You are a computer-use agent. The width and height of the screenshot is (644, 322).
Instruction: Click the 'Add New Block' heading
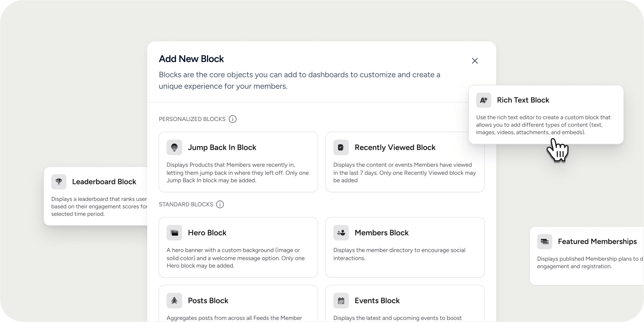[x=191, y=59]
